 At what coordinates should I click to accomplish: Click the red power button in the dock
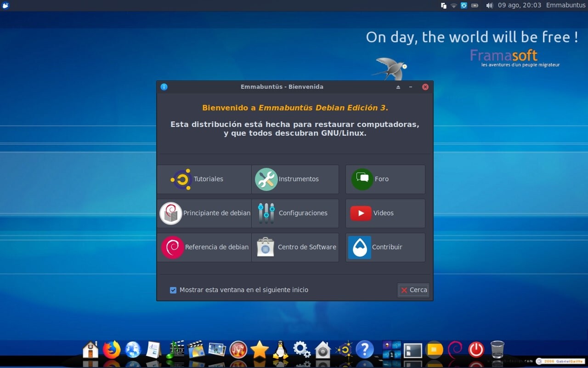coord(476,350)
